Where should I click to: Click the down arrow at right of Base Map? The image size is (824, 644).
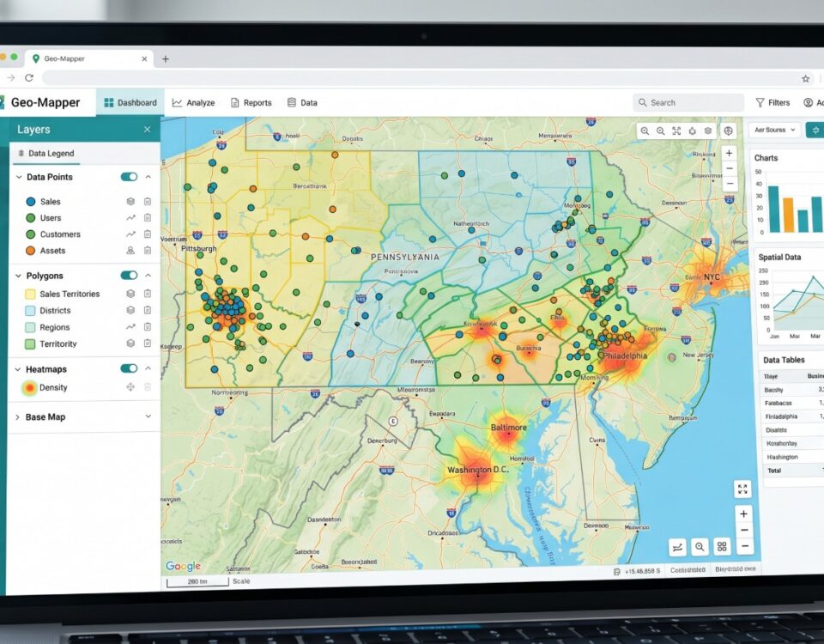(x=148, y=416)
